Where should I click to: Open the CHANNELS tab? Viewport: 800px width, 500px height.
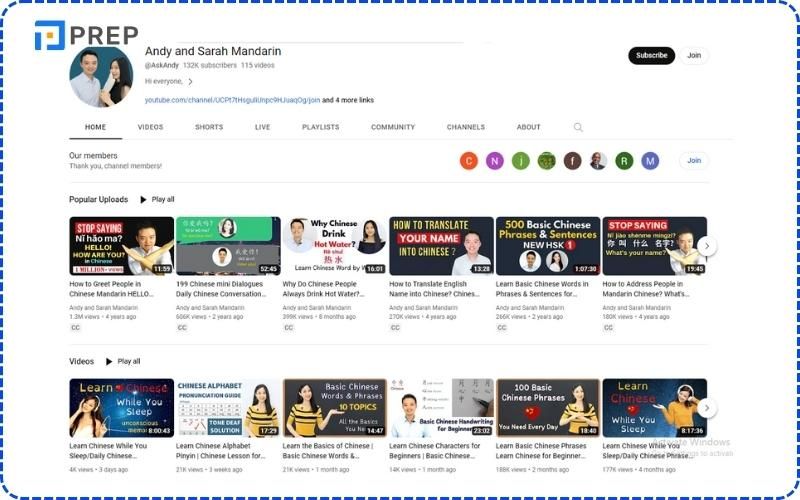coord(466,127)
